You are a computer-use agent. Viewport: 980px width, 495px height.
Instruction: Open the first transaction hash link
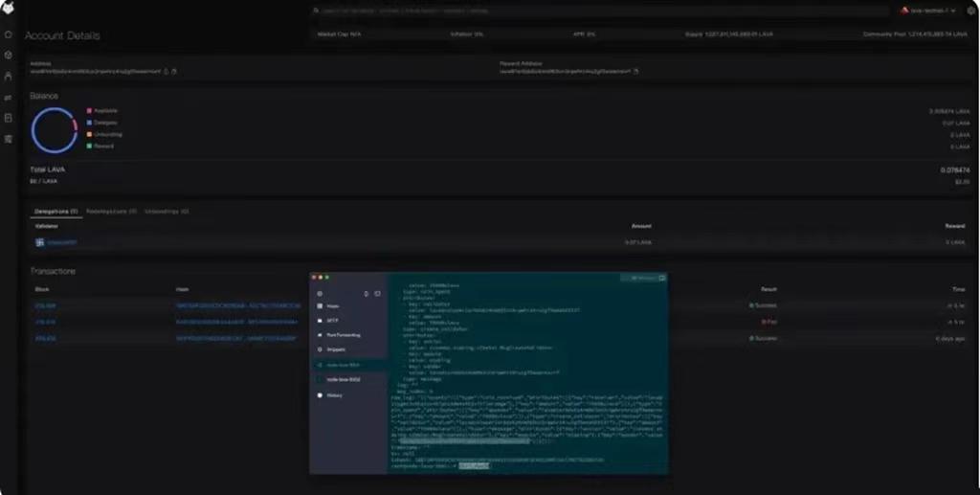coord(237,305)
